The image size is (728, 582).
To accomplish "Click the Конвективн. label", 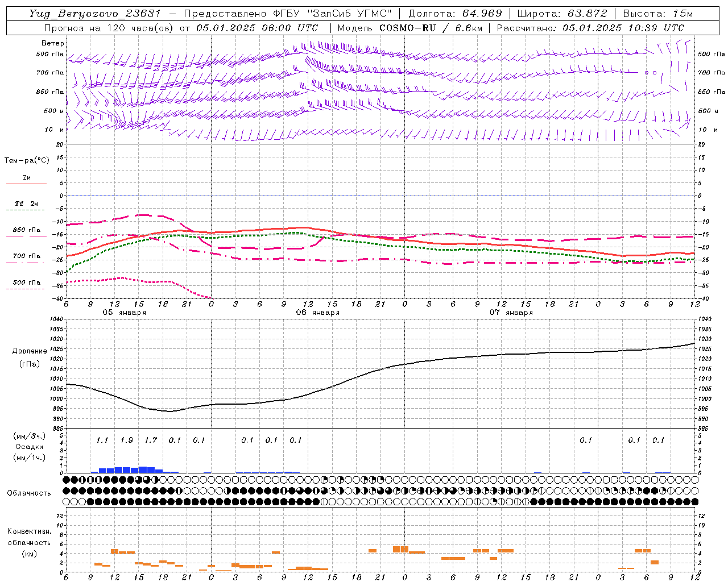I will (29, 531).
